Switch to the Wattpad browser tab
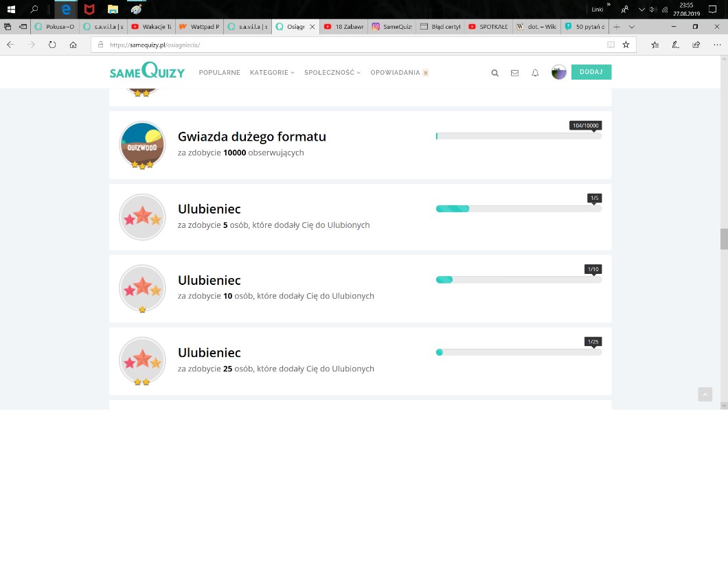 click(199, 27)
